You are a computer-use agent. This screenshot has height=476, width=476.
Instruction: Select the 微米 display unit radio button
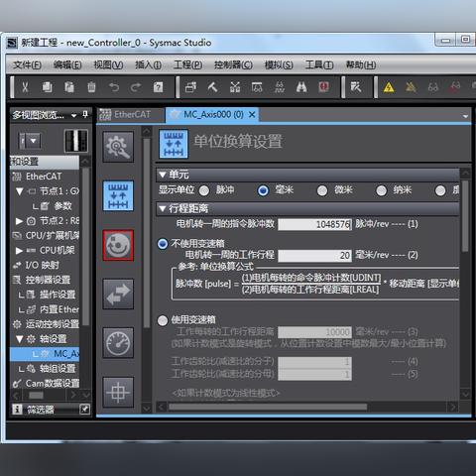pos(322,190)
